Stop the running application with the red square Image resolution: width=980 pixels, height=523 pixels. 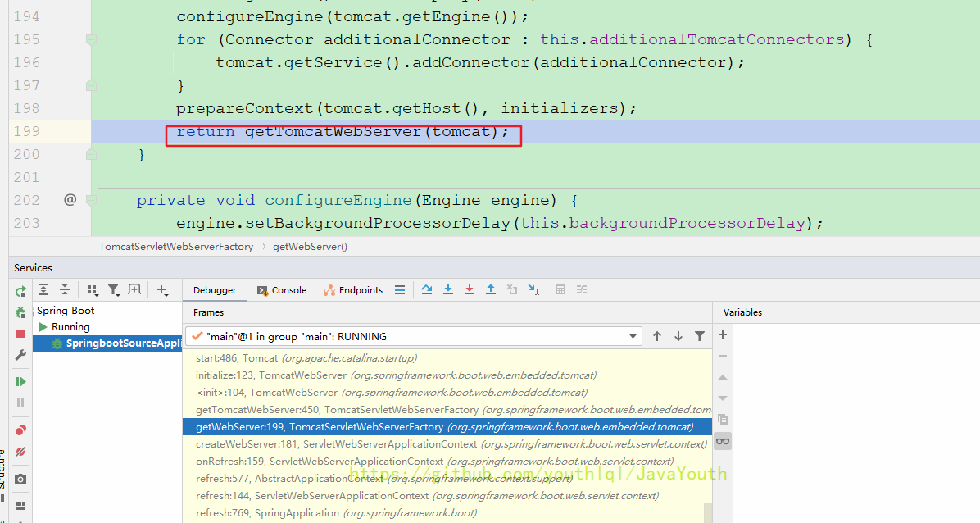coord(20,334)
